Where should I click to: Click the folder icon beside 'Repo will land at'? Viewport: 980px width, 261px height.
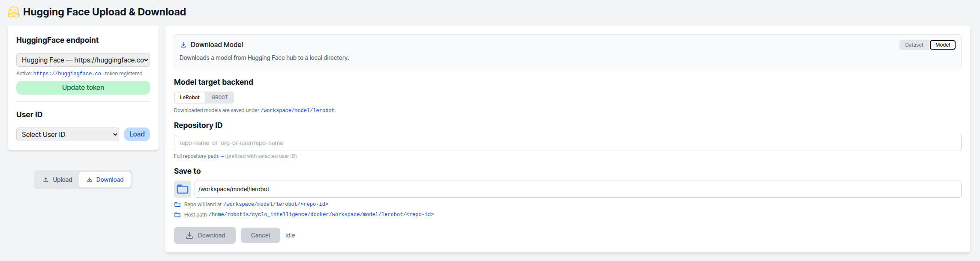177,205
